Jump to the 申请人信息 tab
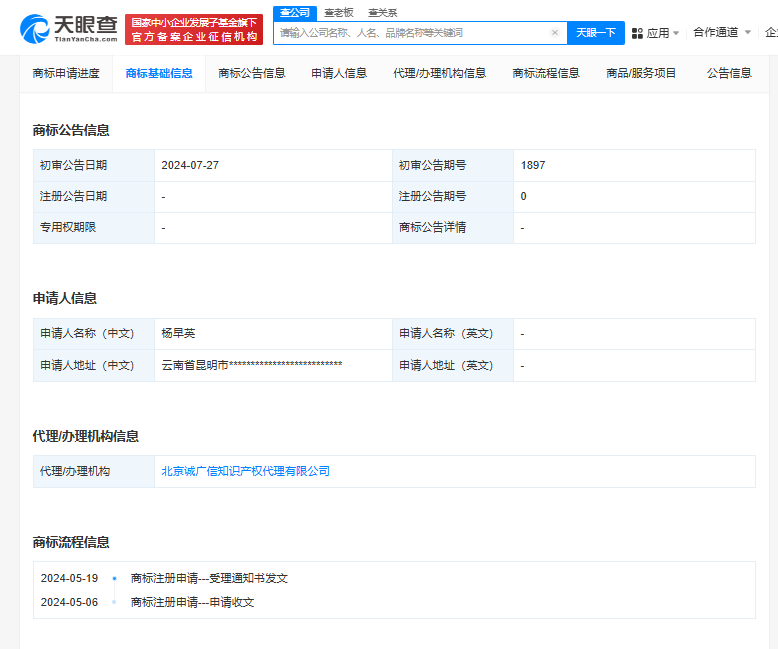Screen dimensions: 778x649 tap(339, 73)
